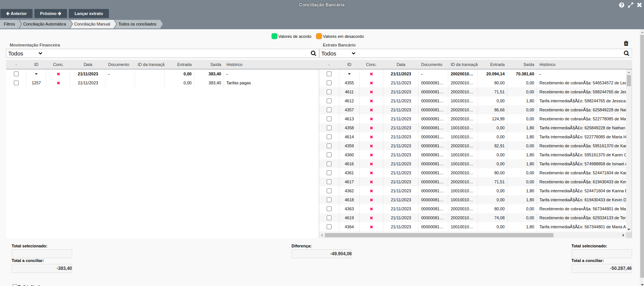The width and height of the screenshot is (644, 286).
Task: Tick checkbox for statement row 4355
Action: pos(329,83)
